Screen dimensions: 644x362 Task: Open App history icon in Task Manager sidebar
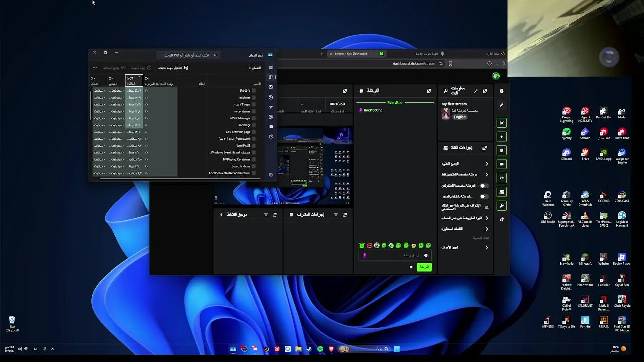pyautogui.click(x=271, y=97)
